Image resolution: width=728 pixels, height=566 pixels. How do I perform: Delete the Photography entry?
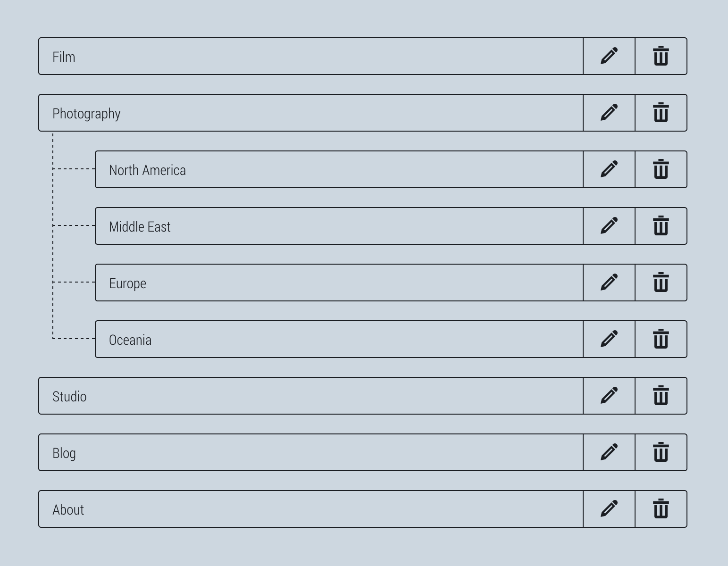click(x=661, y=113)
